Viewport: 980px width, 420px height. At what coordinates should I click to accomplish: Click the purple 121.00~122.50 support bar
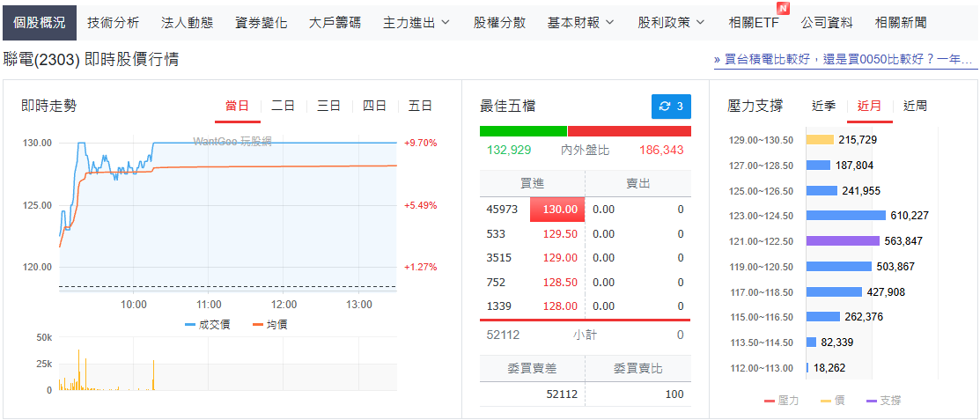point(844,240)
